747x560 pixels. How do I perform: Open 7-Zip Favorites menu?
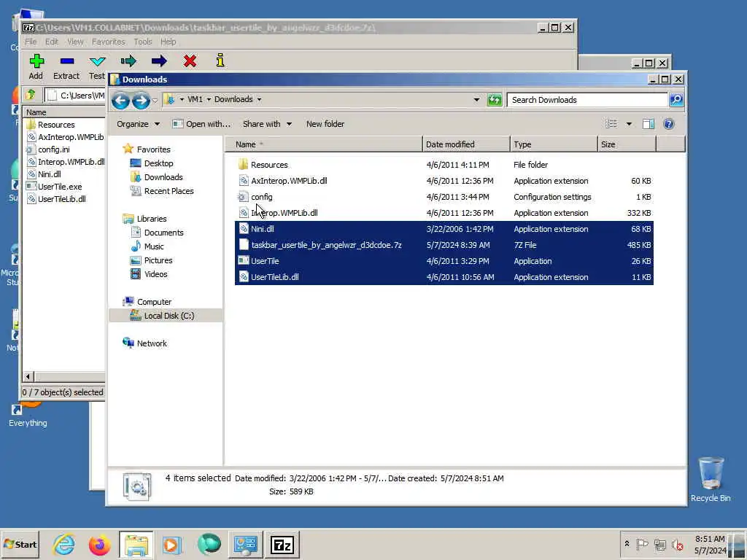108,42
